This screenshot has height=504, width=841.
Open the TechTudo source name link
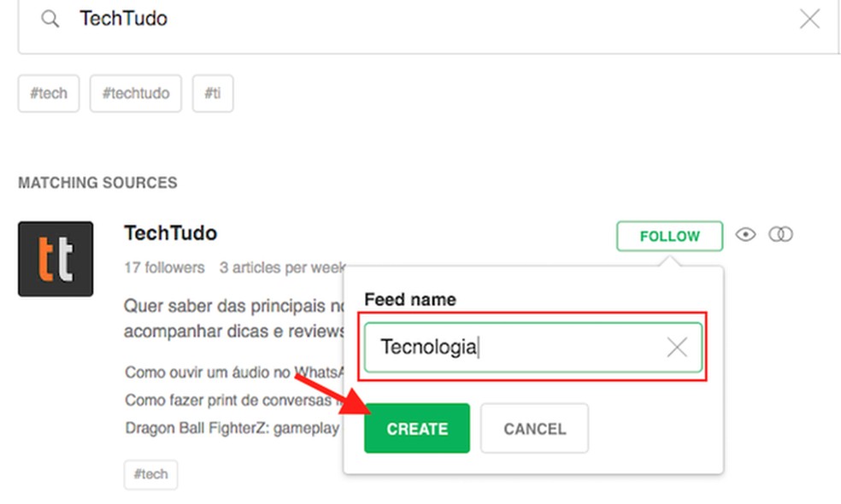(x=170, y=232)
